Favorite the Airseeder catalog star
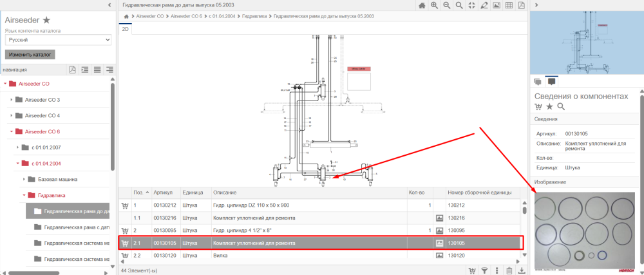The width and height of the screenshot is (644, 275). pos(46,20)
